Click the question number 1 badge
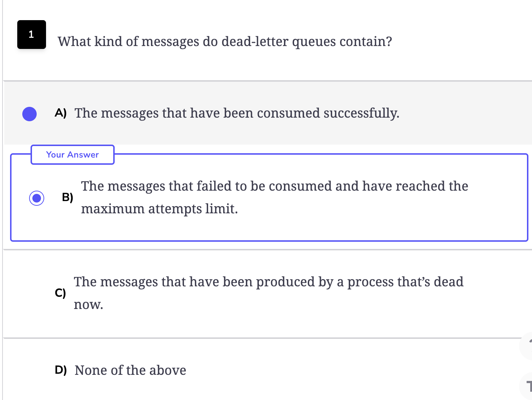This screenshot has height=400, width=532. pos(32,35)
